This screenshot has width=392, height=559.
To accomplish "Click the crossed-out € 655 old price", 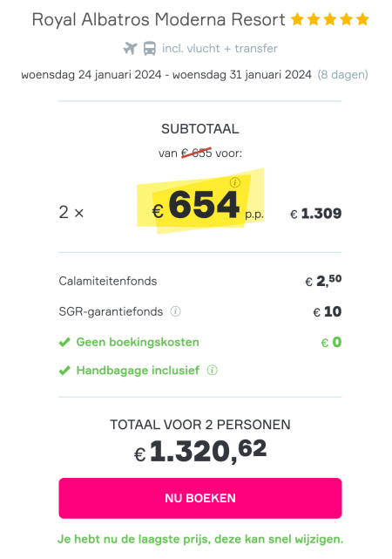I will (x=197, y=153).
